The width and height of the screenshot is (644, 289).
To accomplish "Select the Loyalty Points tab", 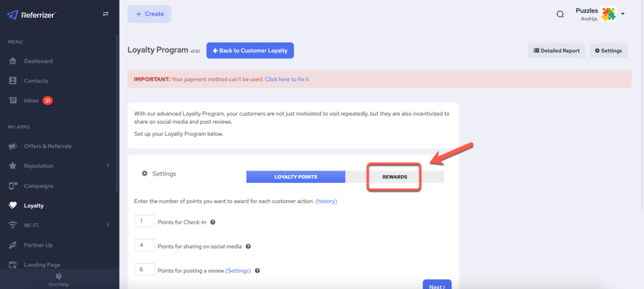I will (296, 177).
